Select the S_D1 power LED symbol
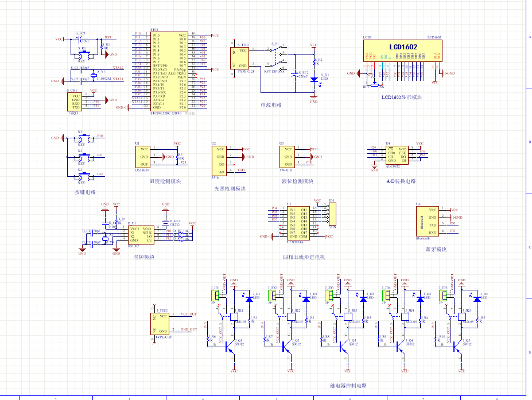The width and height of the screenshot is (532, 400). pyautogui.click(x=314, y=80)
